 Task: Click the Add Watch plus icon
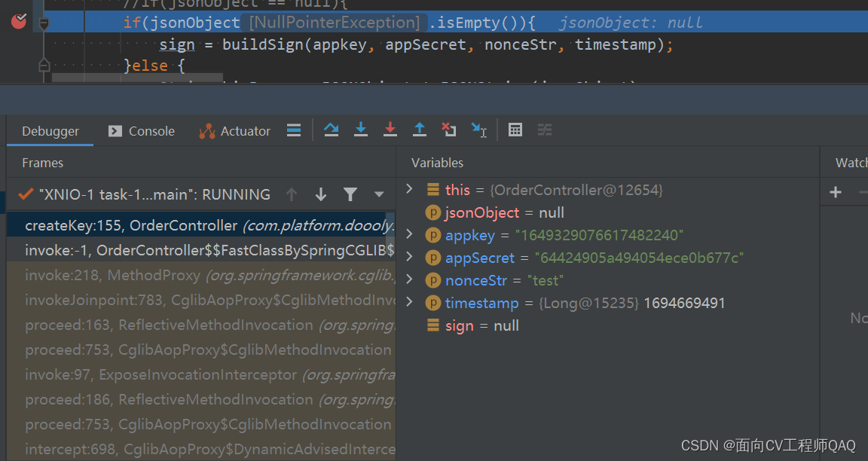click(x=835, y=192)
